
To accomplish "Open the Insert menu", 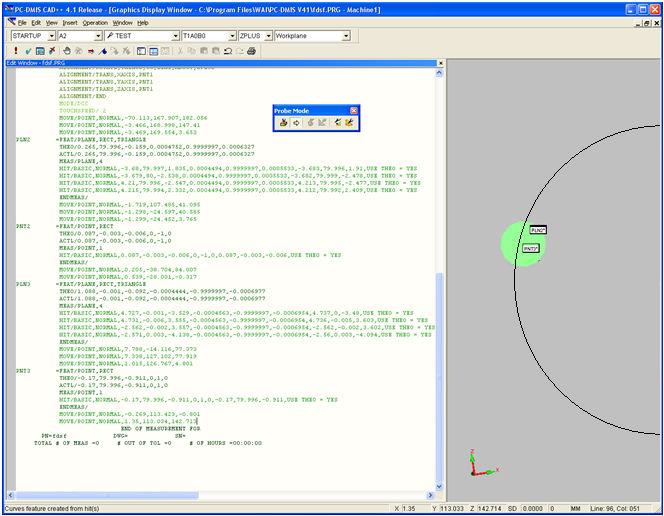I will click(x=70, y=23).
